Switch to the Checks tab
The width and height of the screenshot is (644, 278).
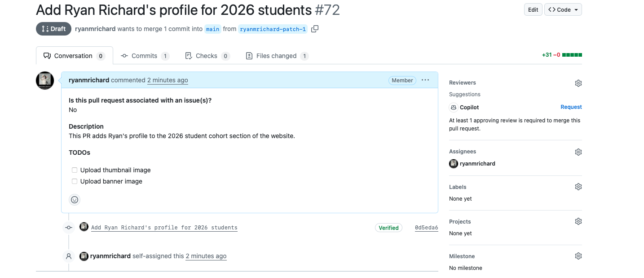pyautogui.click(x=207, y=56)
